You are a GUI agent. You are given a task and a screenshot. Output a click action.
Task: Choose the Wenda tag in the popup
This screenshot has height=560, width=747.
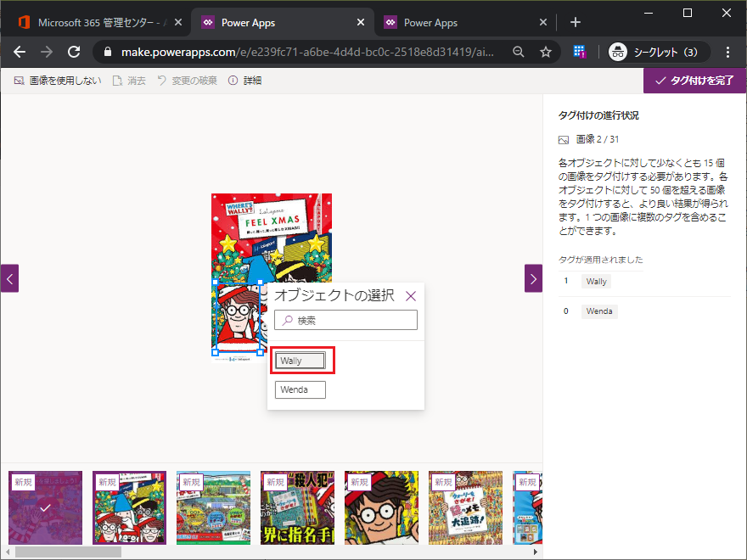click(300, 389)
